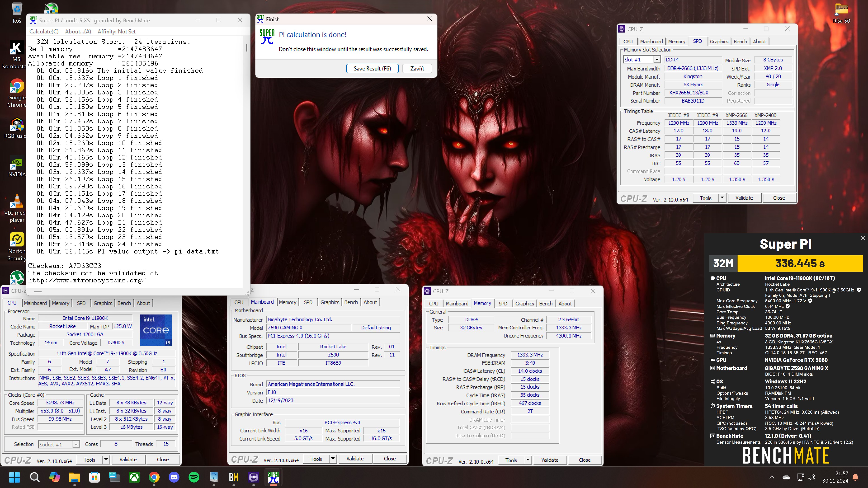Switch to CPU-Z taskbar icon

[253, 477]
